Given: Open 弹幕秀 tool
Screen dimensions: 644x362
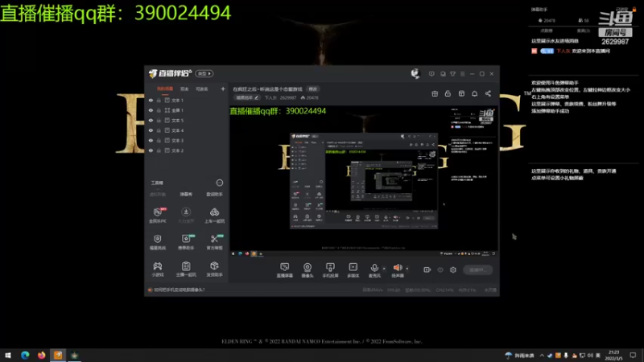Looking at the screenshot, I should [186, 194].
